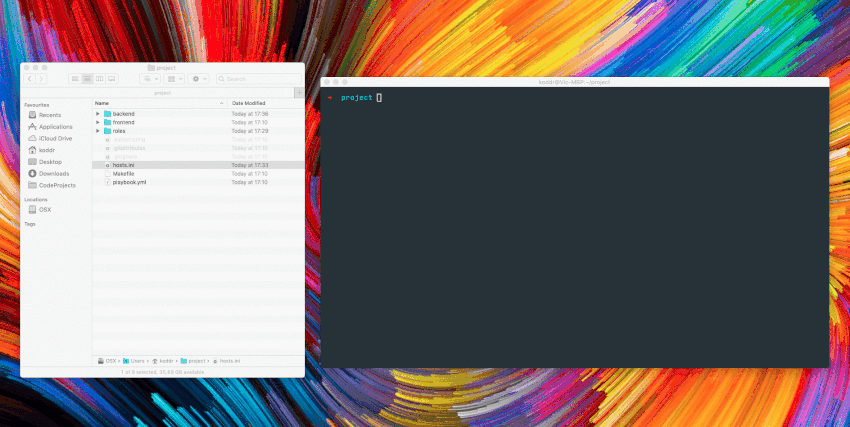850x427 pixels.
Task: Select the roles folder icon
Action: coord(107,131)
